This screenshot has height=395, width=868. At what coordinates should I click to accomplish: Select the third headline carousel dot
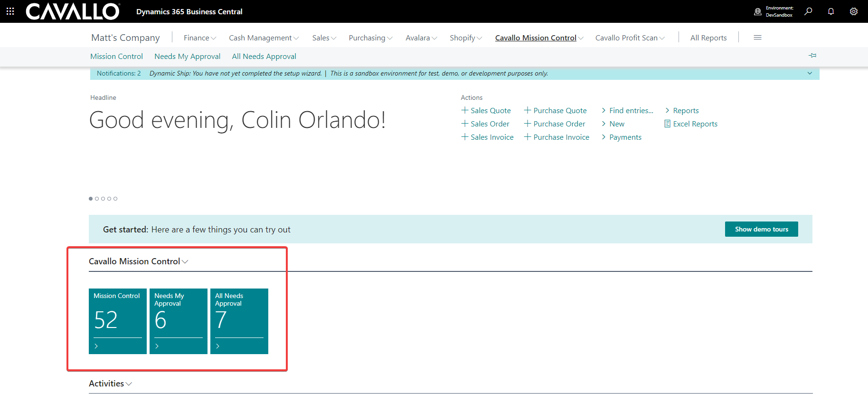pos(103,199)
